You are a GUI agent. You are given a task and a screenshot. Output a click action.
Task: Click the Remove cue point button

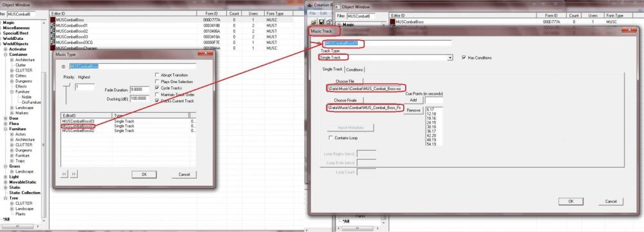tap(413, 110)
